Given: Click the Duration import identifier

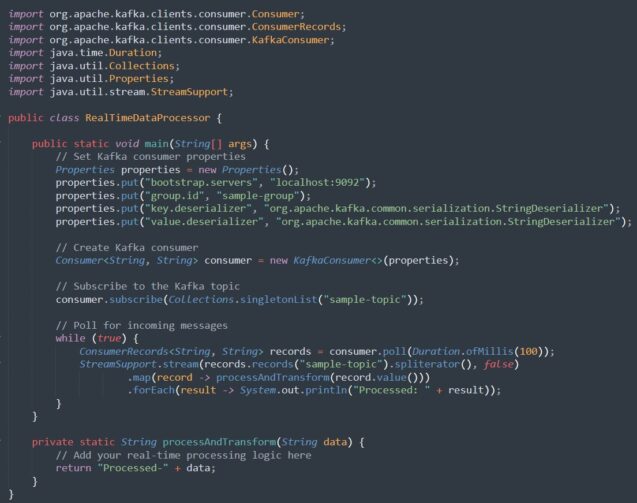Looking at the screenshot, I should coord(132,53).
